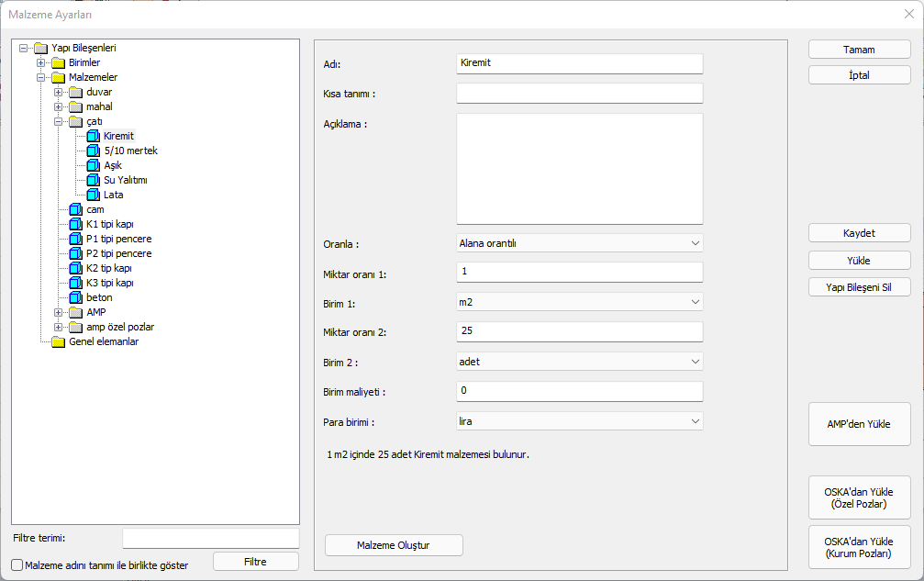Open the Oranla dropdown list
The height and width of the screenshot is (581, 924).
point(579,243)
